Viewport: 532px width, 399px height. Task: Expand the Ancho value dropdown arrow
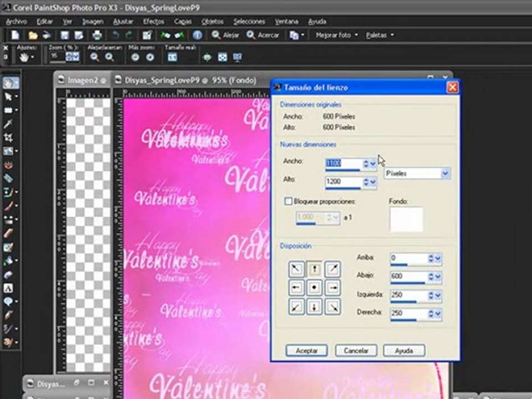pyautogui.click(x=373, y=163)
